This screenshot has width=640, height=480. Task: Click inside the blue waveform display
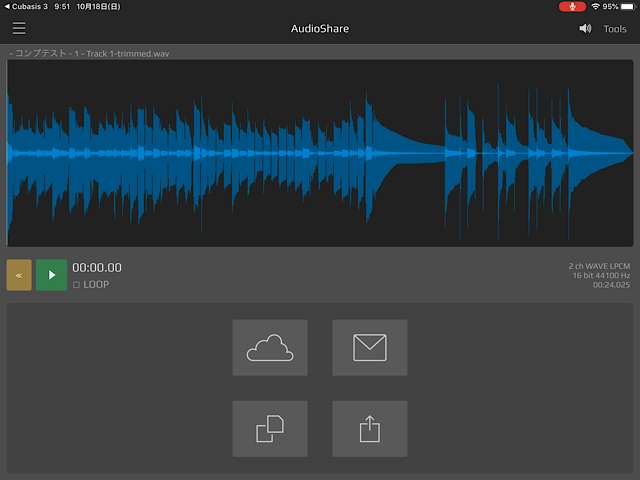pos(320,153)
